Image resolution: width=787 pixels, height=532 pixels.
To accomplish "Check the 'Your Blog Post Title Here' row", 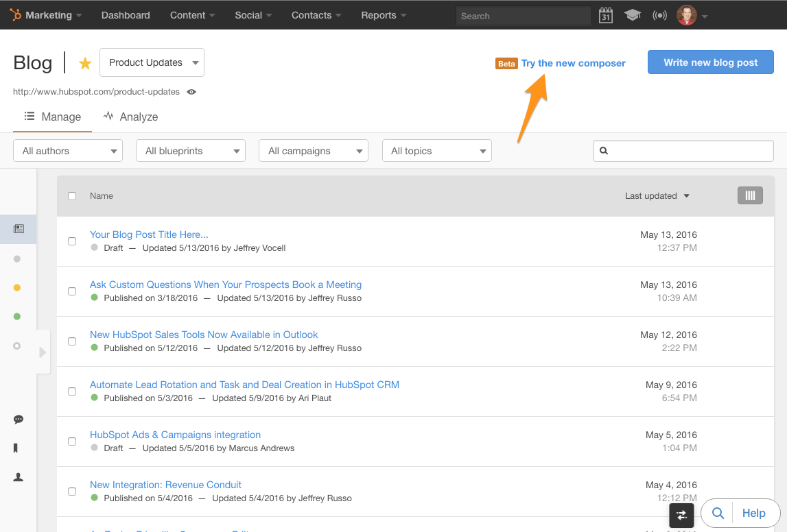I will click(72, 241).
